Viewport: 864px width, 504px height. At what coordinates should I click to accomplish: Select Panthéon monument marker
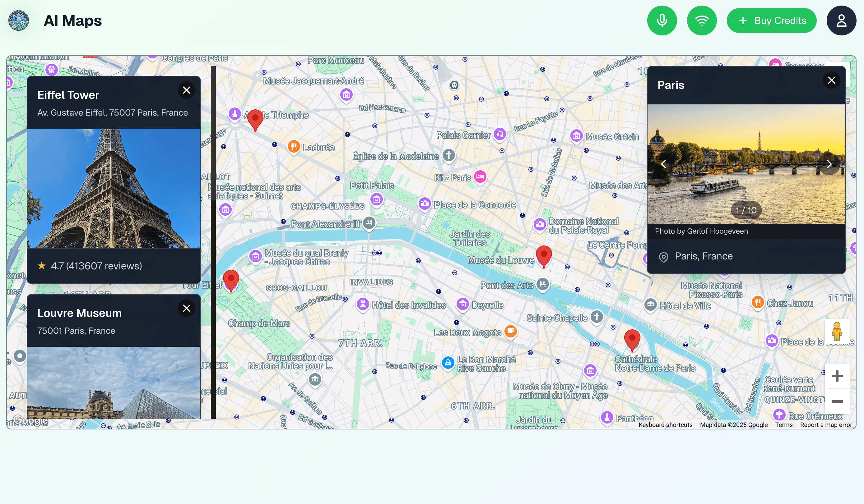pos(607,417)
